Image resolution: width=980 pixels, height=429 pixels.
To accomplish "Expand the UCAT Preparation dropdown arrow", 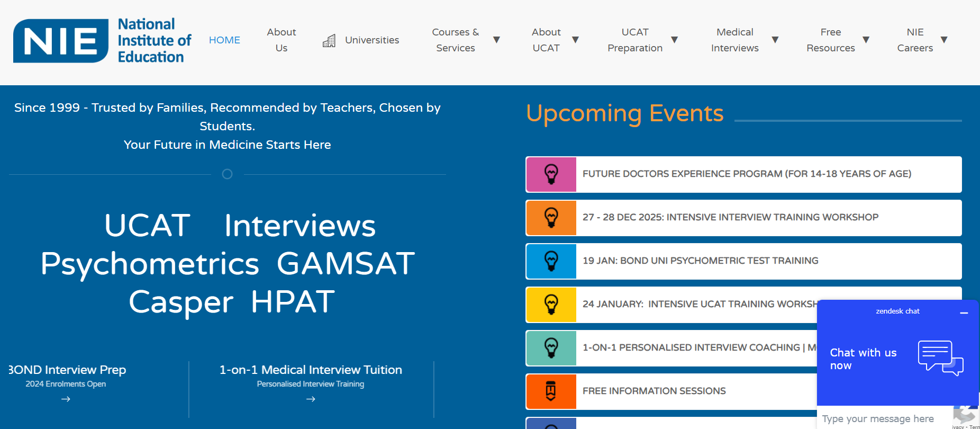I will click(674, 40).
